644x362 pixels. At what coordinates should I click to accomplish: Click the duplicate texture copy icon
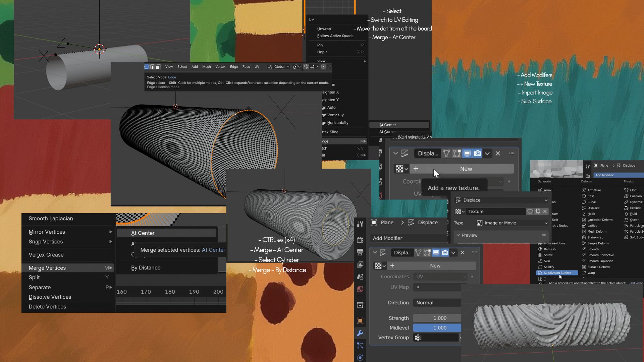tap(537, 212)
